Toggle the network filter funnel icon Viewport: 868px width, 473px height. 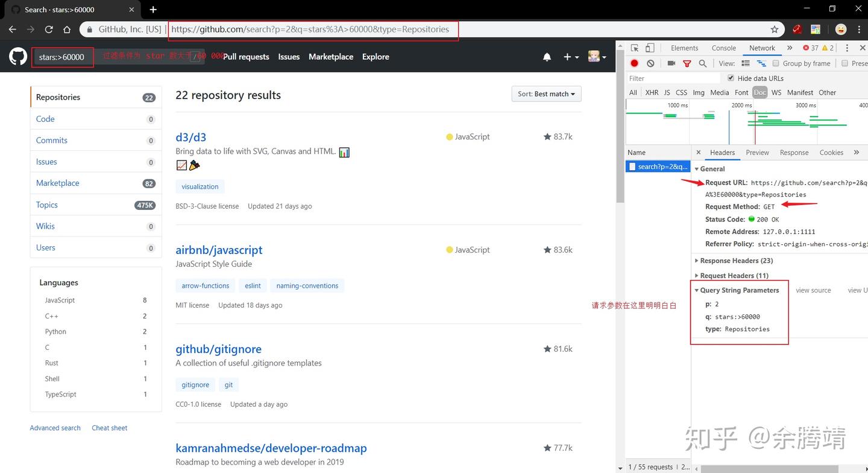click(x=687, y=63)
